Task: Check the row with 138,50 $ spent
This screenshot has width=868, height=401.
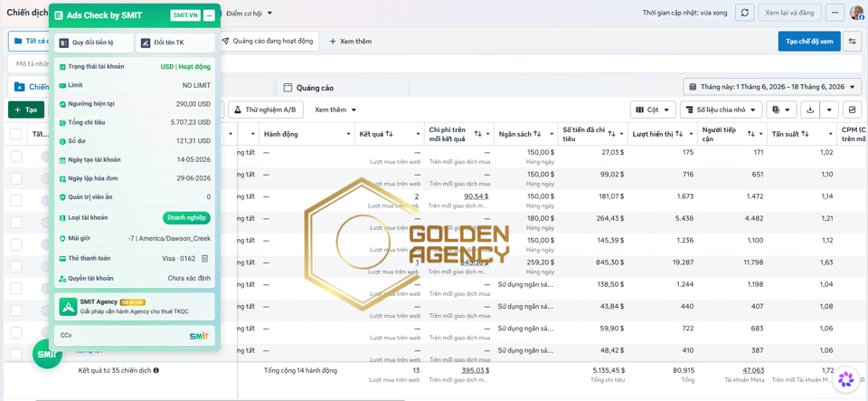Action: coord(16,289)
